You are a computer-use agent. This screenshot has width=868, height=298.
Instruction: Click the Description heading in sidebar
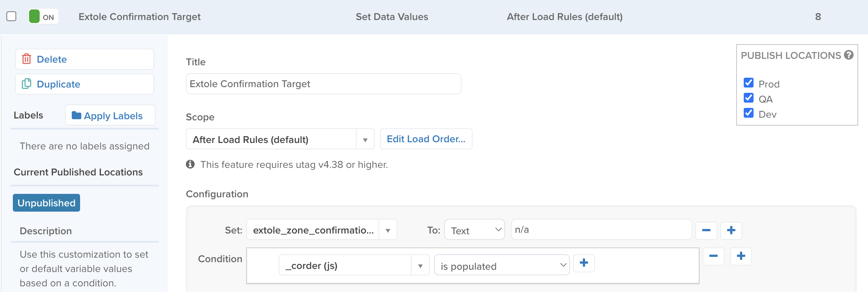(x=46, y=231)
